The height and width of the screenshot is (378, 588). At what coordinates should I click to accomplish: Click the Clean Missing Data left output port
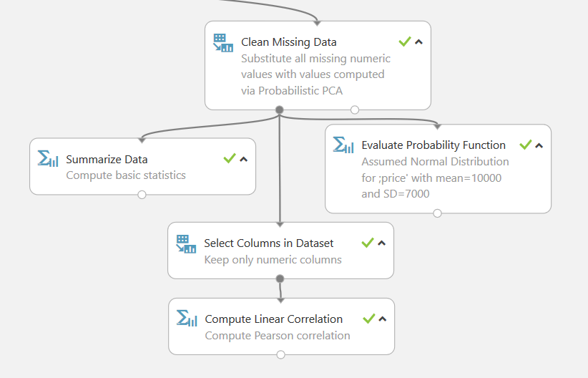click(x=279, y=110)
